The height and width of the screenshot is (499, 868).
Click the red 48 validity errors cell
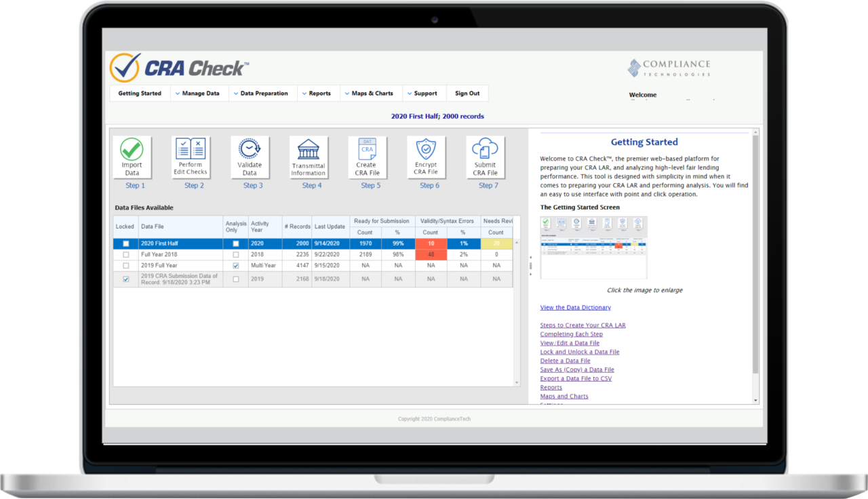coord(431,255)
